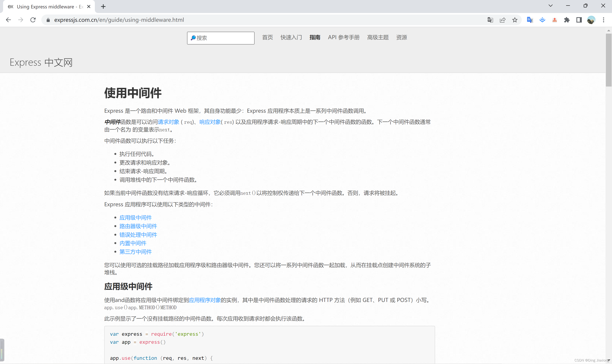The image size is (612, 364).
Task: Select the 资源 nav item
Action: tap(401, 37)
